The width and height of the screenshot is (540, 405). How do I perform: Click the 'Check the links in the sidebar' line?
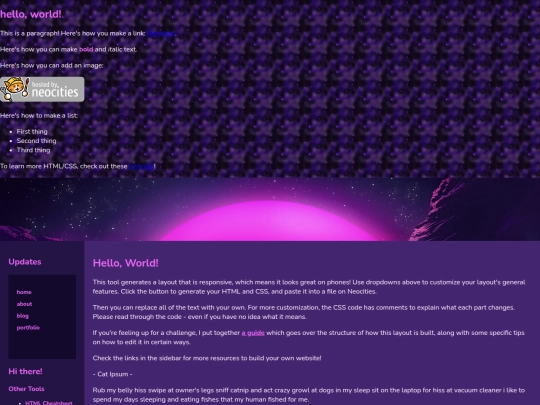coord(207,358)
